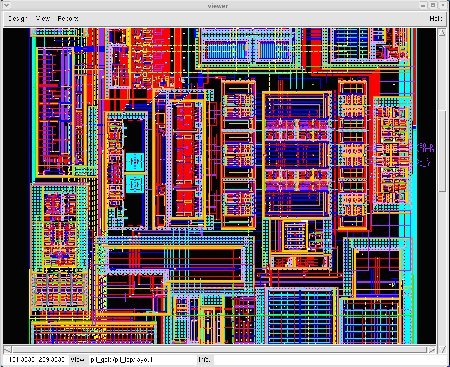Close the viewer window
450x367 pixels.
[x=444, y=5]
